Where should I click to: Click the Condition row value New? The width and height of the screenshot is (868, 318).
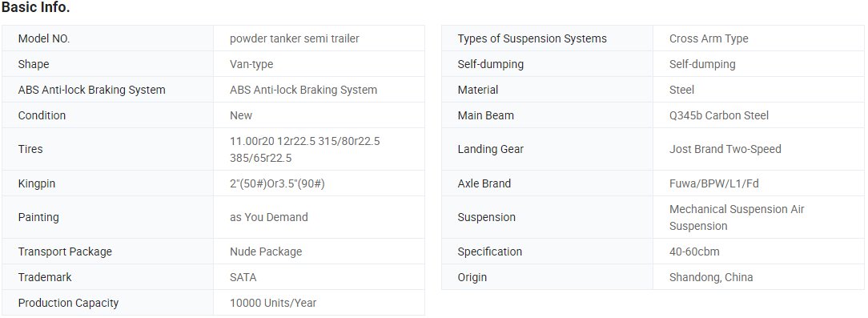241,115
